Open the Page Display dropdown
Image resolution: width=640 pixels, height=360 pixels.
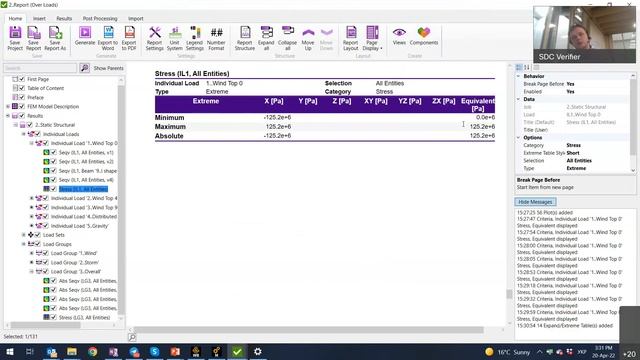pos(372,38)
